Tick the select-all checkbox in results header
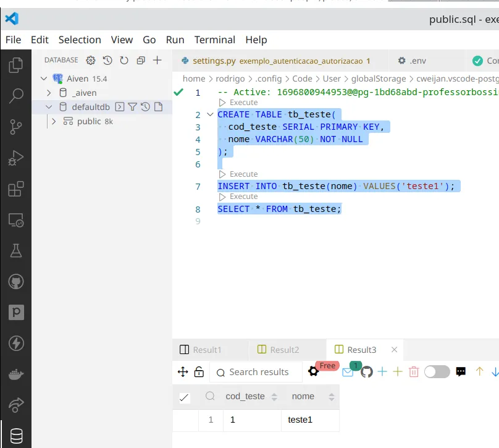499x448 pixels. 184,397
